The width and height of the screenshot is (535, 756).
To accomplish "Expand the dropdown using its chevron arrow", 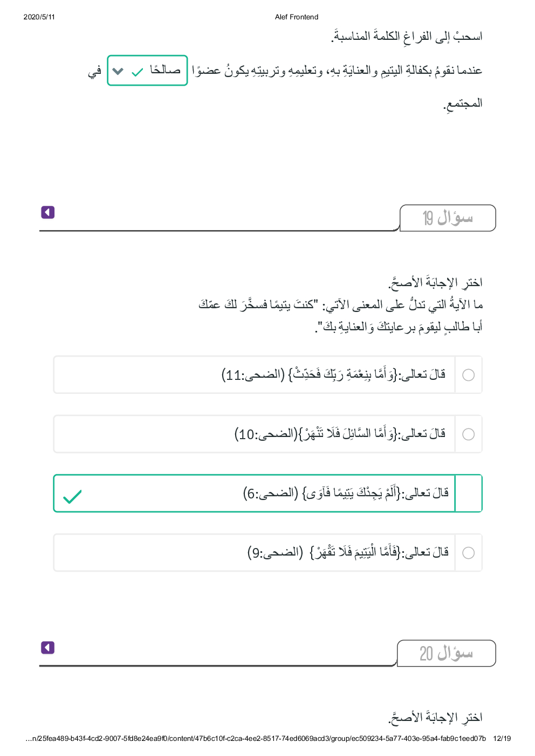I will point(118,71).
